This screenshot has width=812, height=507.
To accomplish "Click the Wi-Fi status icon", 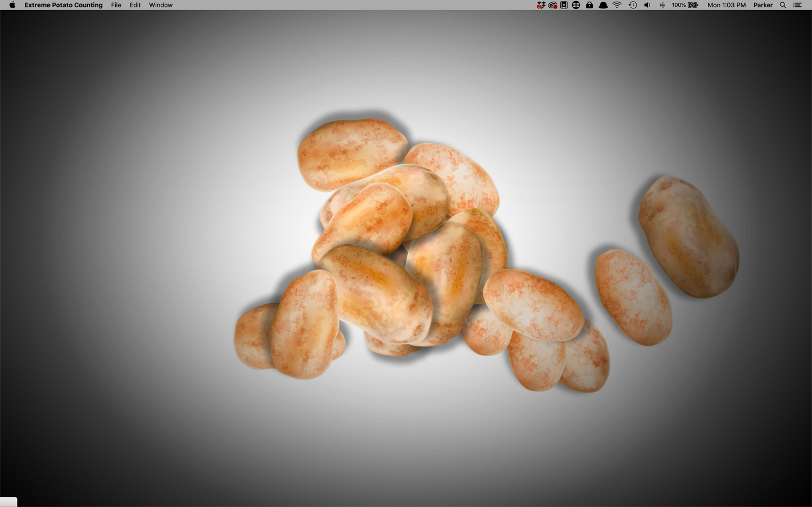I will coord(617,5).
